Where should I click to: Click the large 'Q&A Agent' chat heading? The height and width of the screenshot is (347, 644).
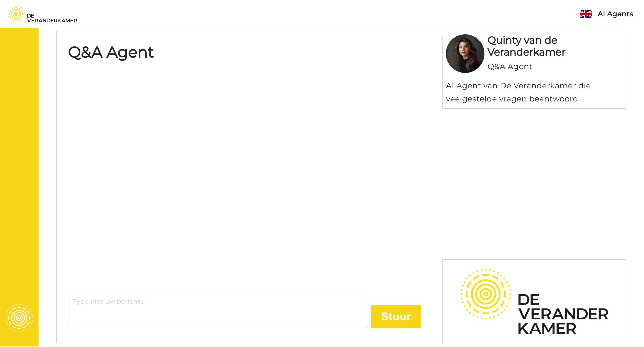[110, 52]
